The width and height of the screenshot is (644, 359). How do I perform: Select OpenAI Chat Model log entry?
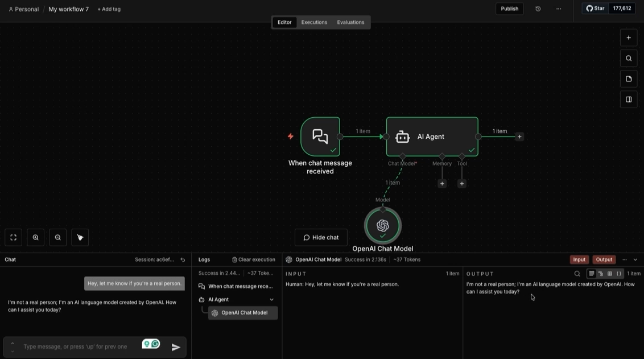243,312
